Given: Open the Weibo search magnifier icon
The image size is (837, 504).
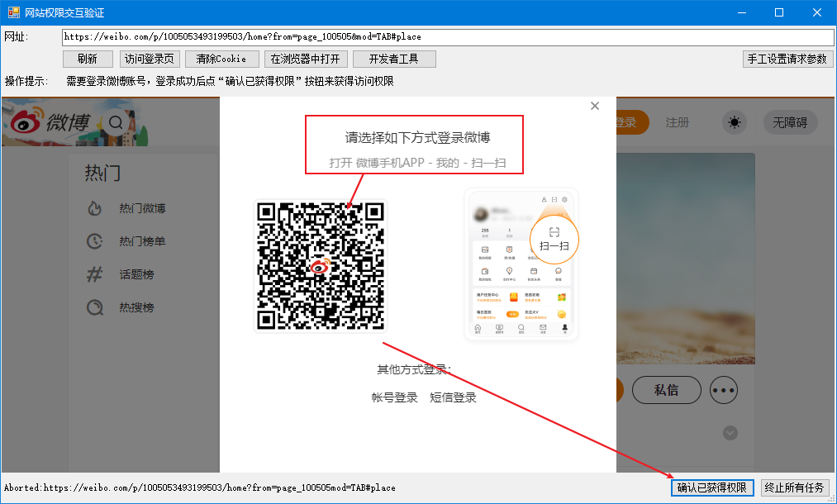Looking at the screenshot, I should click(x=116, y=123).
